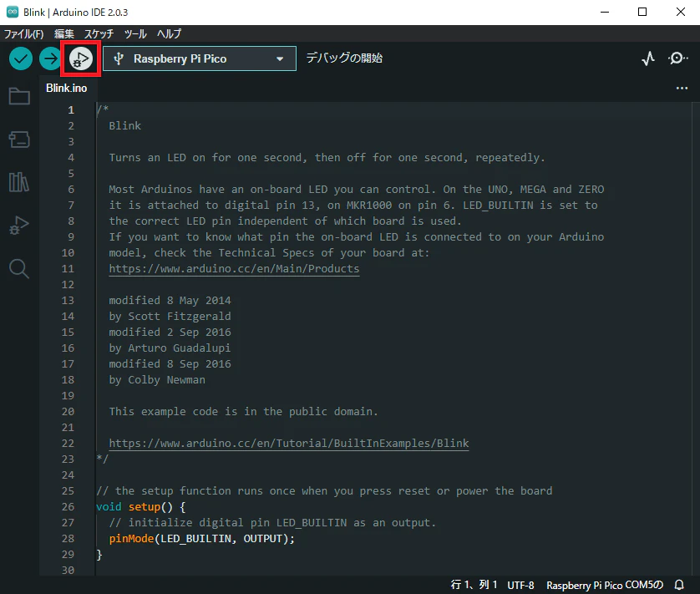Click the 'Most Arduinos have' comment on line 6
Image resolution: width=700 pixels, height=594 pixels.
pyautogui.click(x=356, y=189)
